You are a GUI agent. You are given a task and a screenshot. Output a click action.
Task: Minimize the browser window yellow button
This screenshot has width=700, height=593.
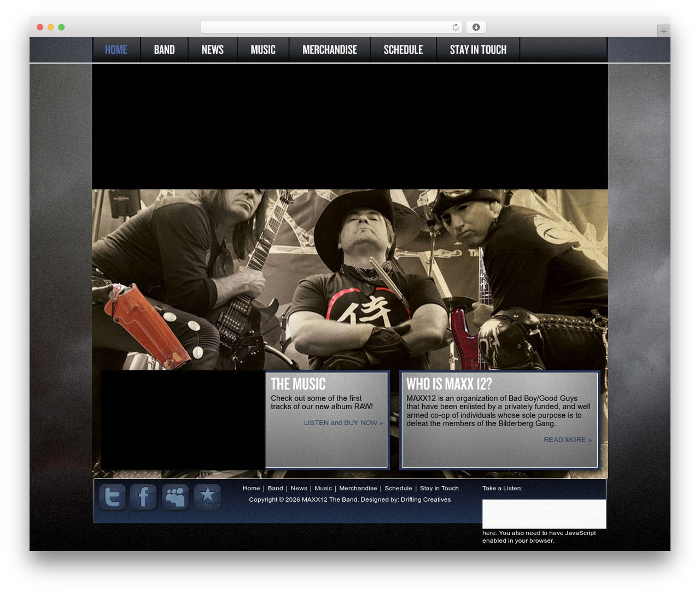click(50, 27)
